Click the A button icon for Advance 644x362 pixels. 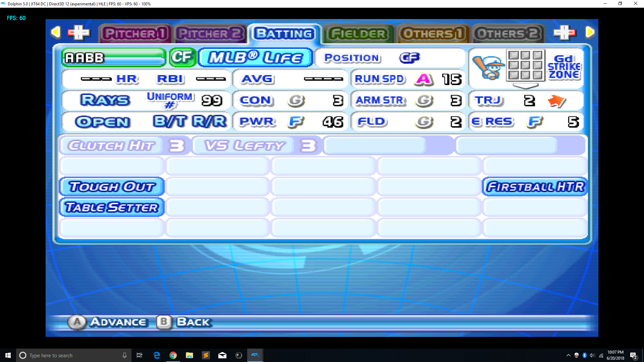click(x=77, y=322)
